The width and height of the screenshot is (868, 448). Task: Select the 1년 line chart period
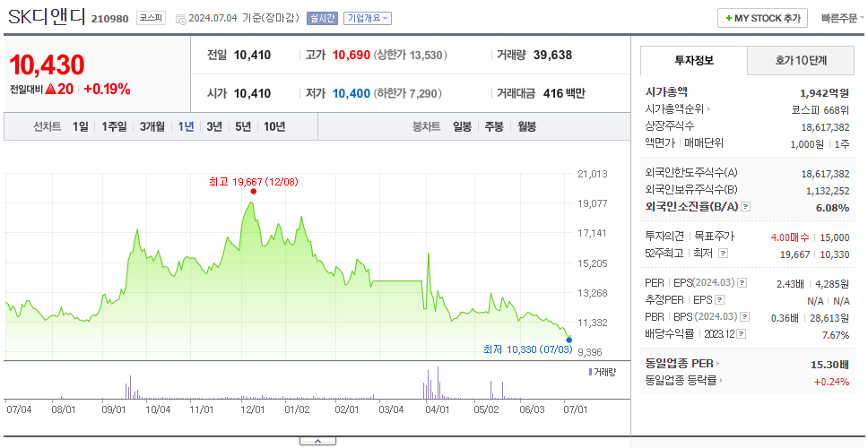[186, 126]
